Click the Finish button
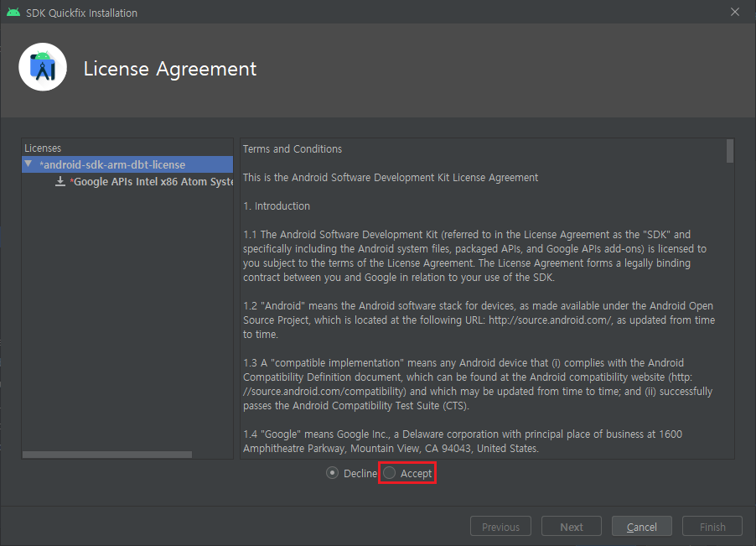 [x=712, y=526]
